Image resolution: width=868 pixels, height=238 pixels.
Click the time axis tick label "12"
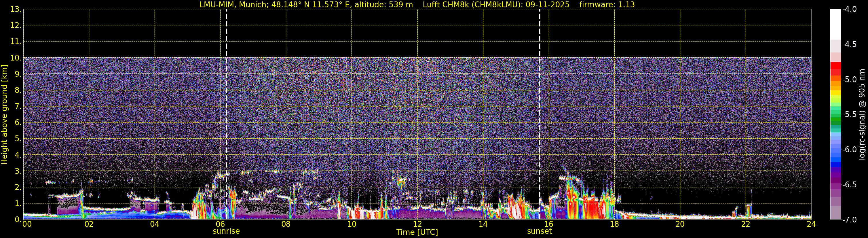(x=417, y=224)
